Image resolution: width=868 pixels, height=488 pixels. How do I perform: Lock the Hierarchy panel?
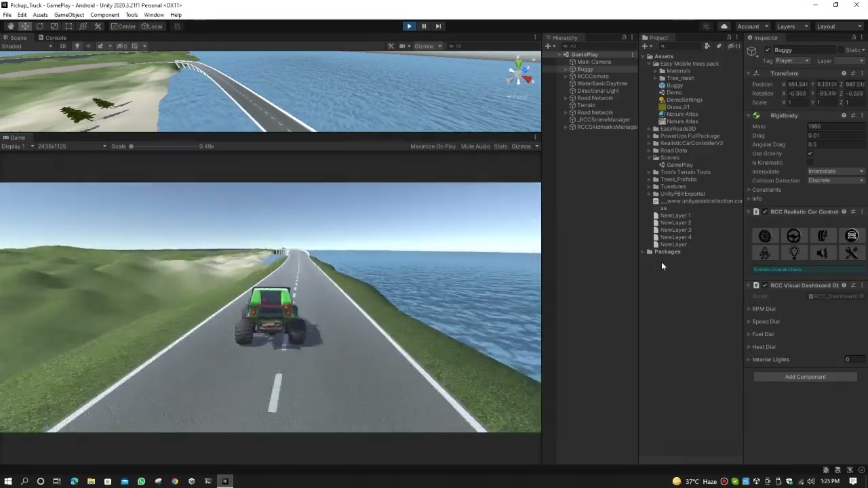click(624, 37)
